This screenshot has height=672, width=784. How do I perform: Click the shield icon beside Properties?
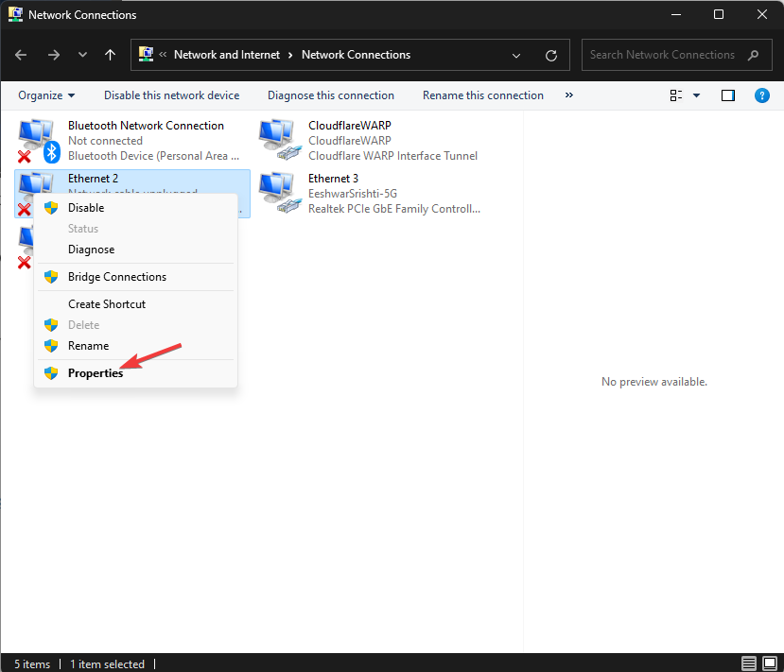(51, 373)
